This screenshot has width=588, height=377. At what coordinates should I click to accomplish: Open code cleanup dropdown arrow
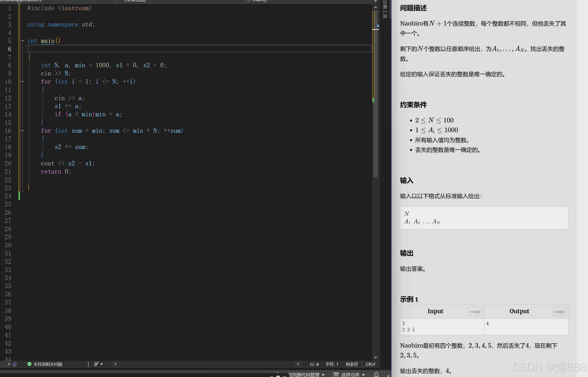click(102, 364)
